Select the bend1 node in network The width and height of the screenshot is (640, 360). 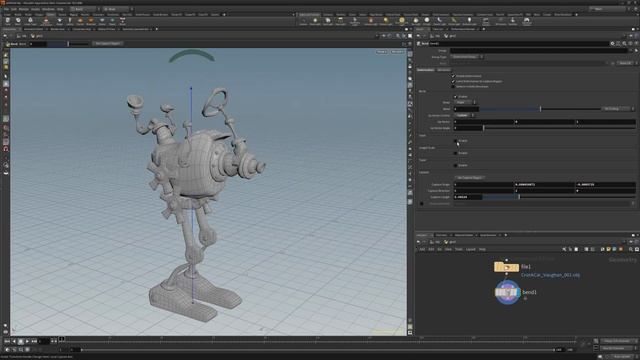point(507,292)
